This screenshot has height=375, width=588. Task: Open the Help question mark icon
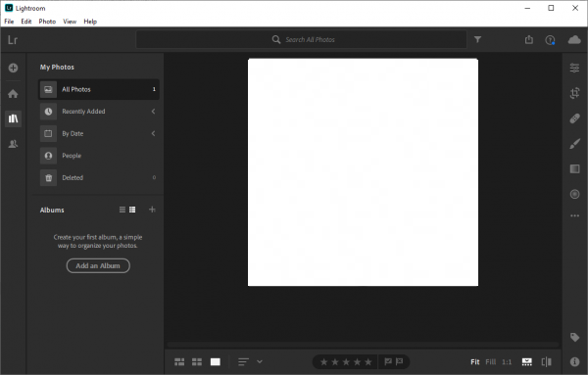[x=550, y=40]
